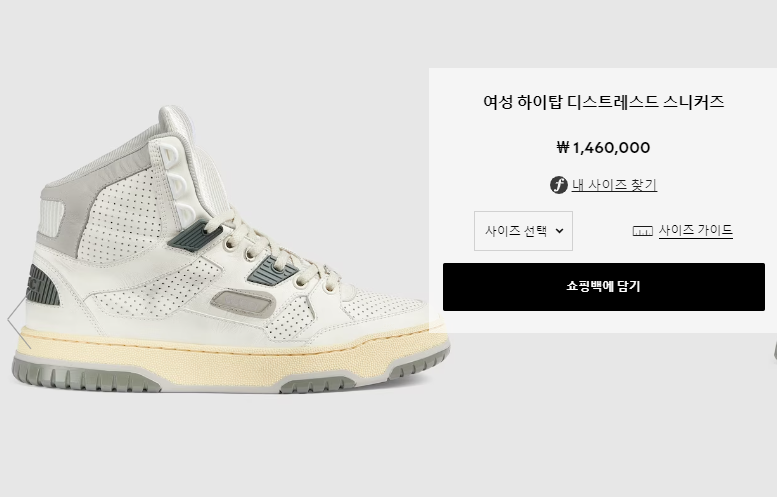Image resolution: width=777 pixels, height=497 pixels.
Task: Open the 내 사이즈 찾기 link
Action: (x=614, y=185)
